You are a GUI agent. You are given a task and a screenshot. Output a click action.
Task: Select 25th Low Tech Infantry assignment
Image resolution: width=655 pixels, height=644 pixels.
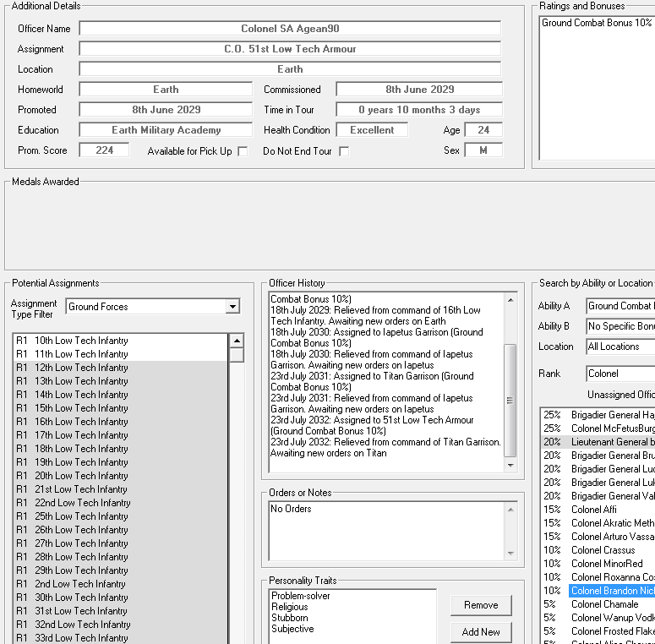[x=121, y=516]
